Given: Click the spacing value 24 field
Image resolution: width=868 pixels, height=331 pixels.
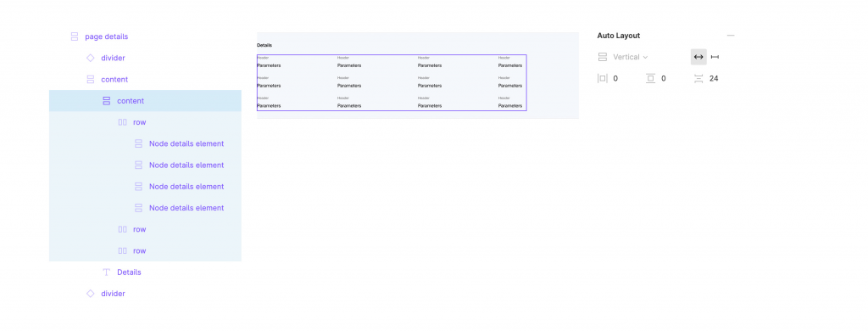Looking at the screenshot, I should [714, 79].
